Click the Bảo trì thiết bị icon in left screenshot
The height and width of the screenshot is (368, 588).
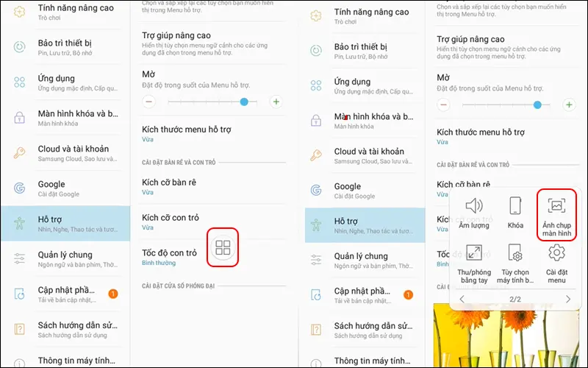pos(20,47)
